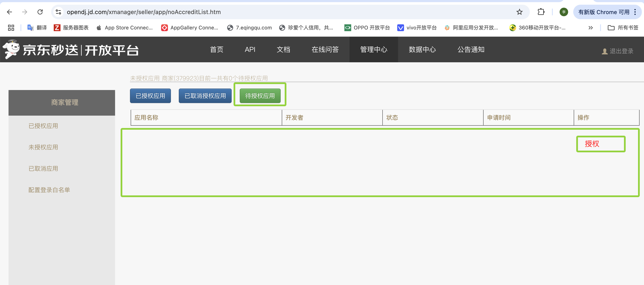Open the 翻译 bookmark

37,28
